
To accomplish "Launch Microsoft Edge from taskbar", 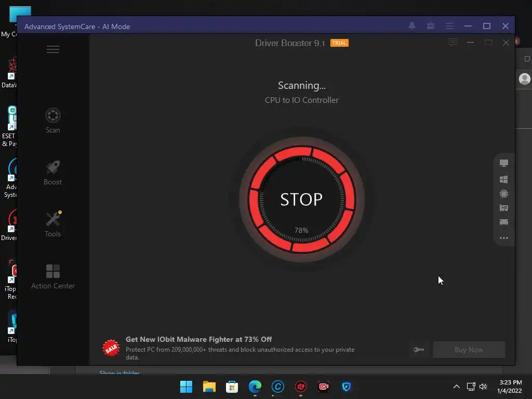I will (x=255, y=387).
